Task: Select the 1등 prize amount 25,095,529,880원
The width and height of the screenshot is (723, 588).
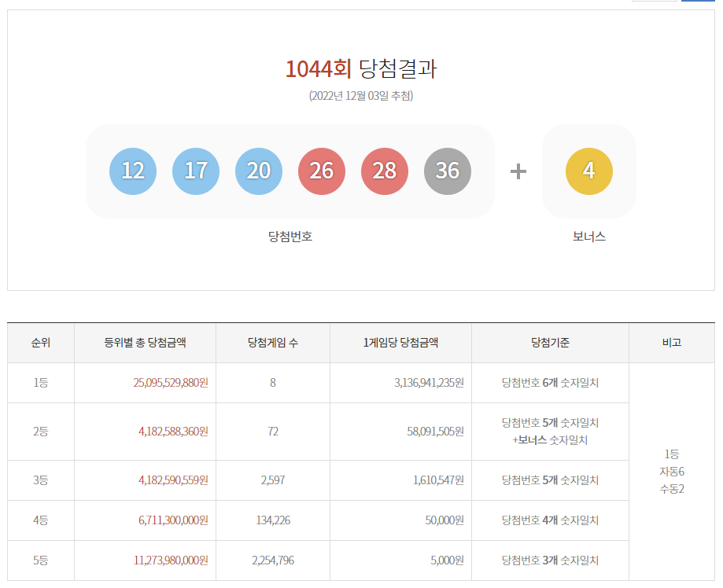Action: point(172,382)
